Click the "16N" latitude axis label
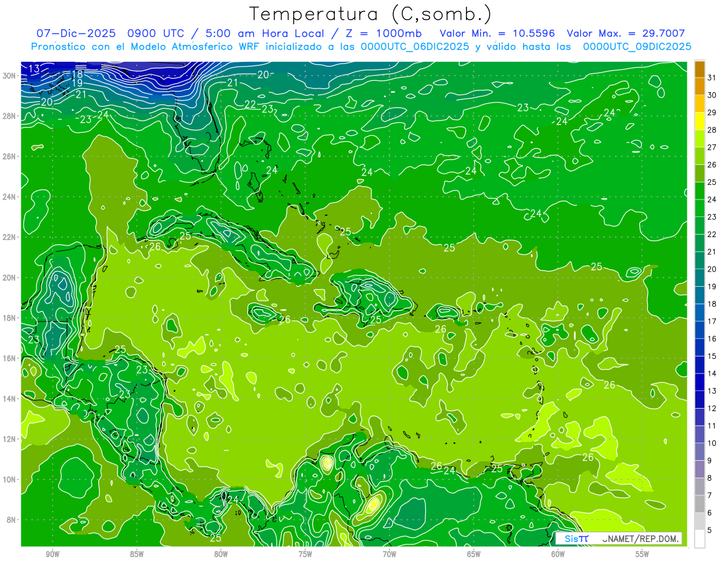Screen dimensions: 728x562 (x=9, y=358)
